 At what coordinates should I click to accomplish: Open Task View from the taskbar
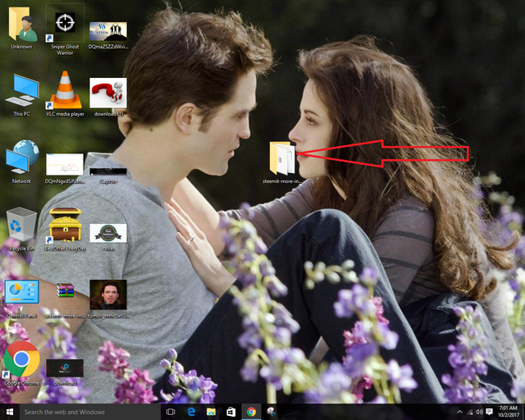click(171, 412)
